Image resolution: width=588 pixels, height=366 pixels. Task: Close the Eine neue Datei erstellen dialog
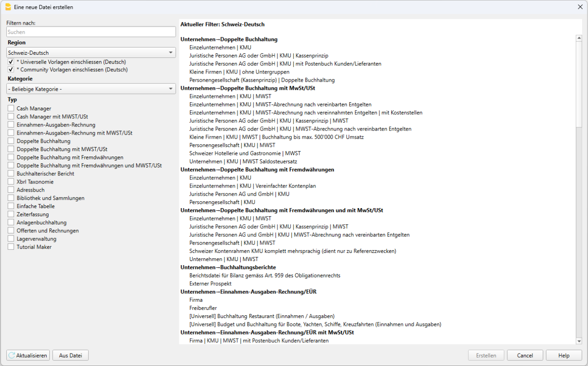point(580,7)
